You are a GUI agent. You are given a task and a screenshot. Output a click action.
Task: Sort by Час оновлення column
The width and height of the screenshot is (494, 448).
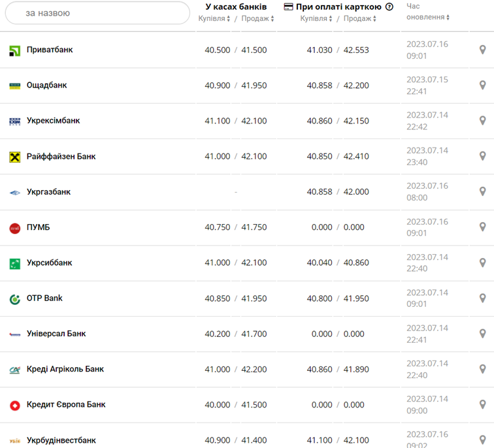pos(427,17)
